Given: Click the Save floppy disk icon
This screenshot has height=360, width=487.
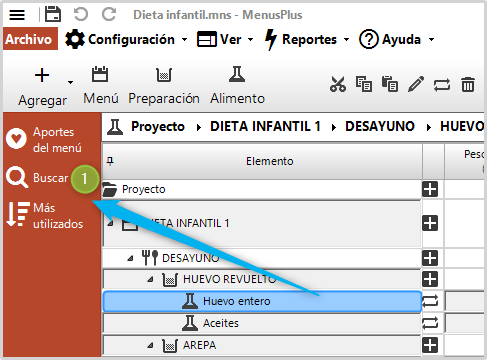Looking at the screenshot, I should click(x=53, y=14).
